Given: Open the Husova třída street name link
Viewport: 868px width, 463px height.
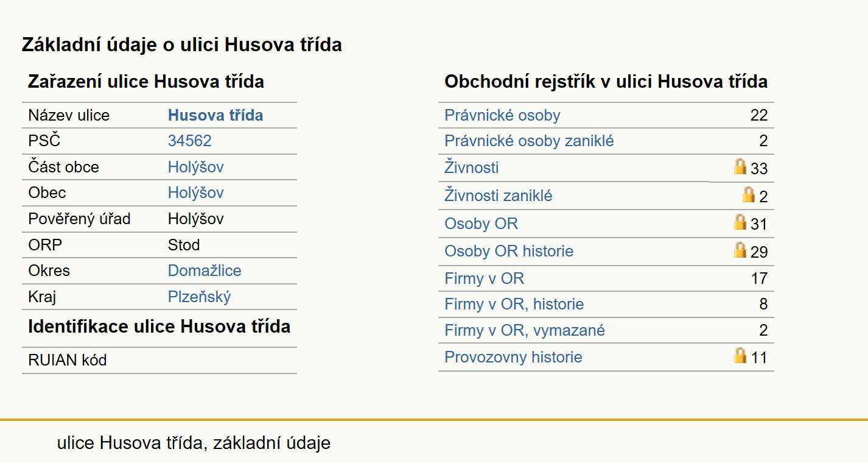Looking at the screenshot, I should (215, 115).
